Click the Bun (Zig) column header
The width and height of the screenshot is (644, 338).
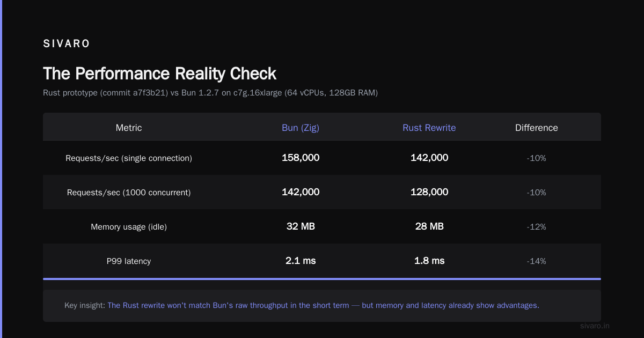301,128
